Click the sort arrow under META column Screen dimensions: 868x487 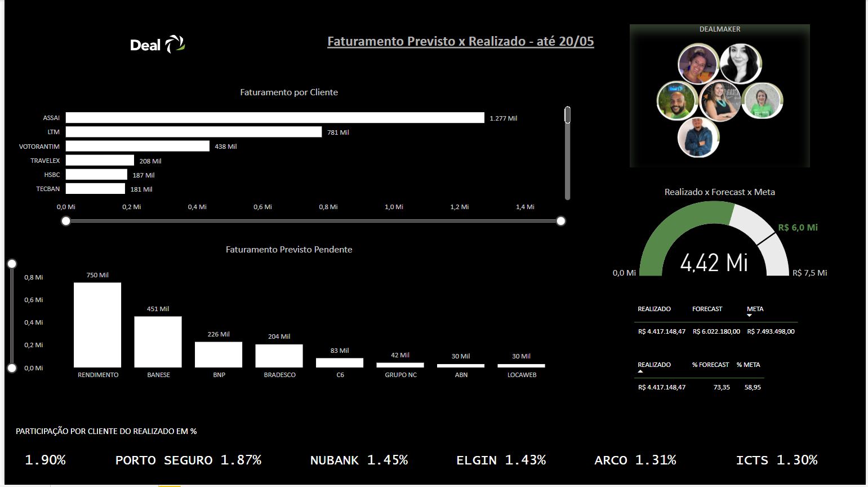click(x=749, y=316)
